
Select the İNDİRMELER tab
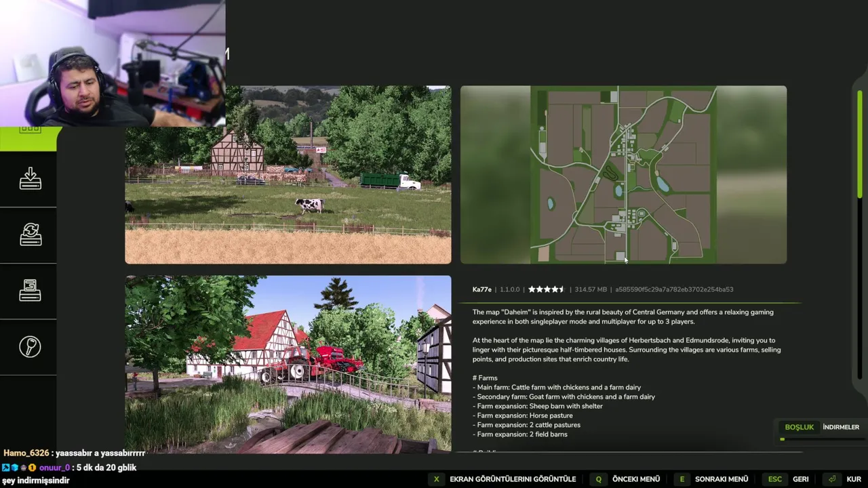[841, 427]
